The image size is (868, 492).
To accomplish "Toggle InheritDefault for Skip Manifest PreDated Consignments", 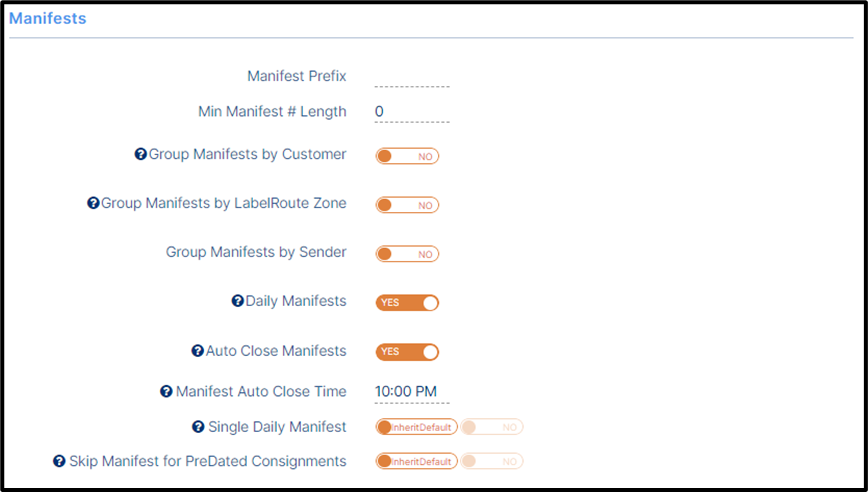I will pos(416,462).
